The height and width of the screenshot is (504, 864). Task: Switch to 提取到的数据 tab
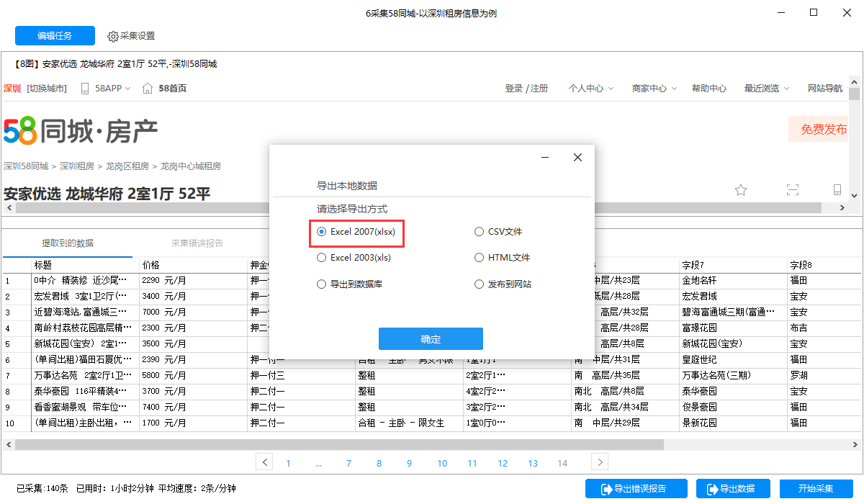pos(68,243)
